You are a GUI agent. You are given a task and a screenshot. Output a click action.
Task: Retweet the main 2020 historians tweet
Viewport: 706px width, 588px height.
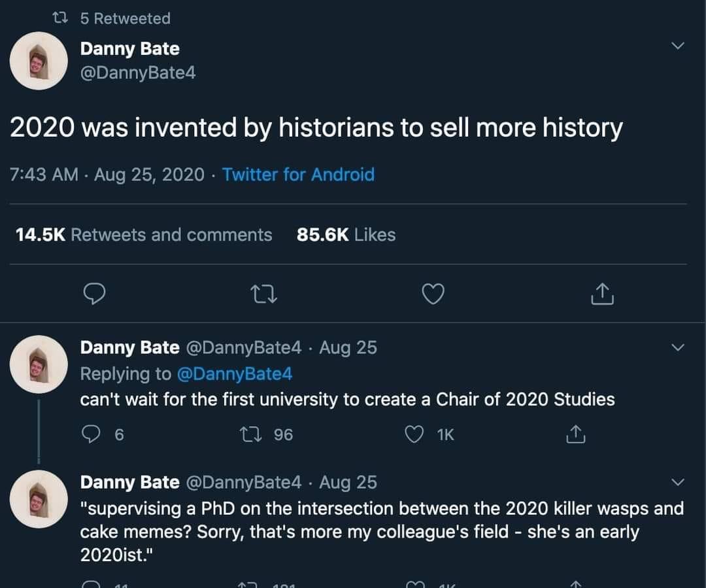263,296
